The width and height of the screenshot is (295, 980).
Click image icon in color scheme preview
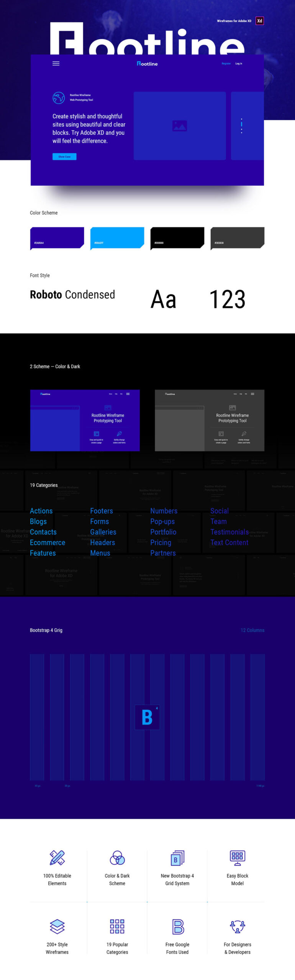pyautogui.click(x=108, y=408)
